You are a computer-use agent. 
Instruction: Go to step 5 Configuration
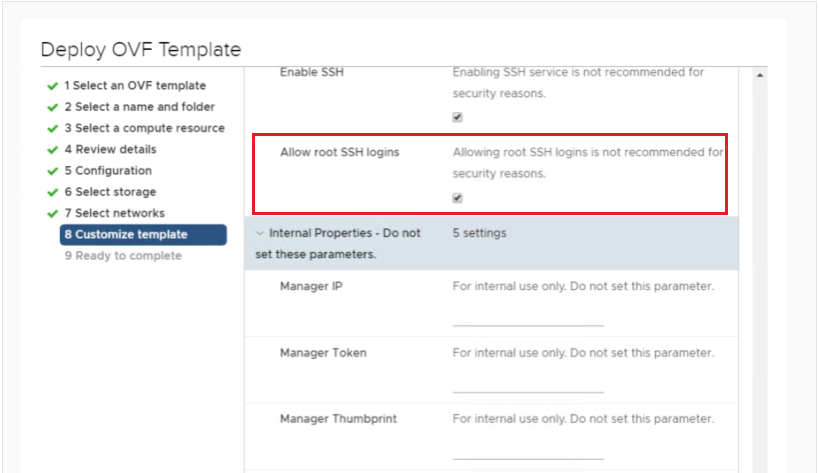pyautogui.click(x=108, y=171)
